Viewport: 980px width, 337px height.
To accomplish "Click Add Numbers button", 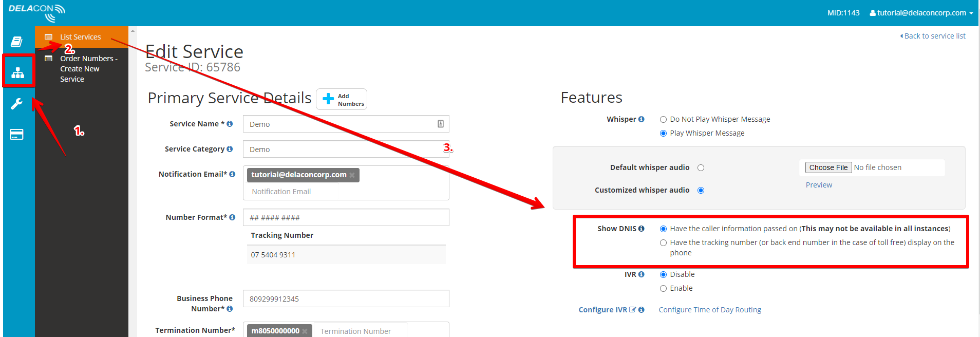I will pos(342,99).
